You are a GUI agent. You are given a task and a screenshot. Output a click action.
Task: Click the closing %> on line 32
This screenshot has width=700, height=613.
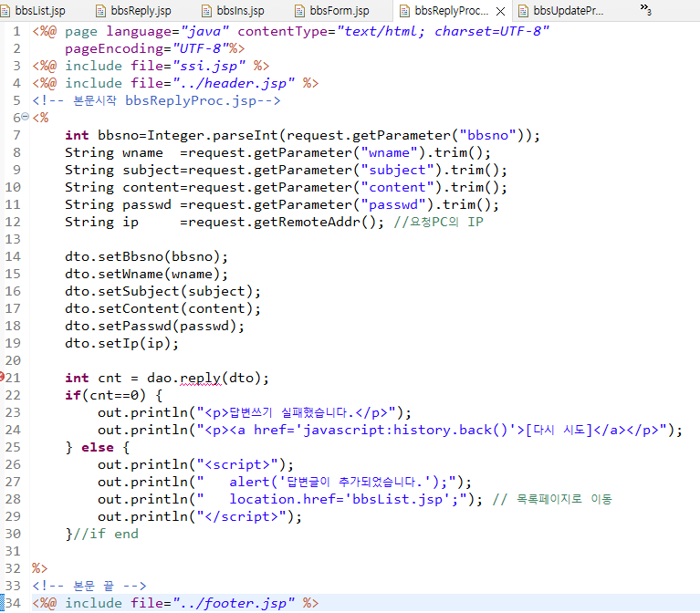click(x=40, y=568)
